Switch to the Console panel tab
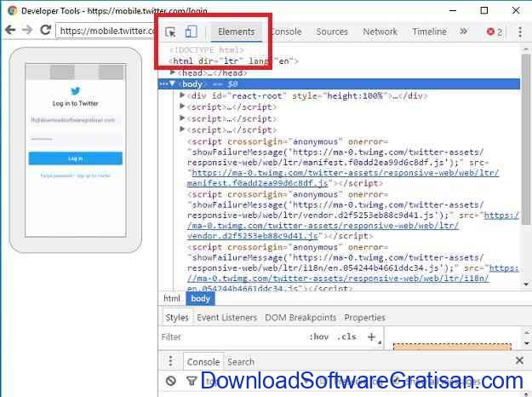532x397 pixels. [x=287, y=32]
